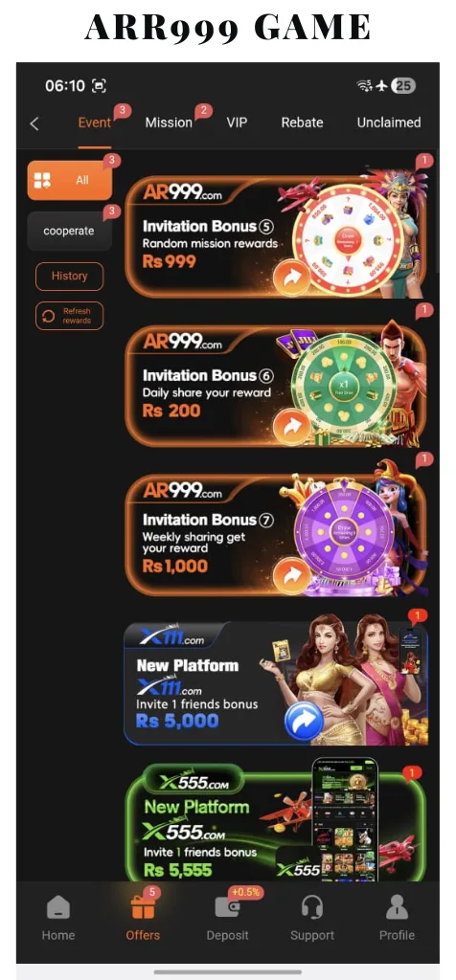Open the Support headset icon
Image resolution: width=456 pixels, height=980 pixels.
point(311,907)
